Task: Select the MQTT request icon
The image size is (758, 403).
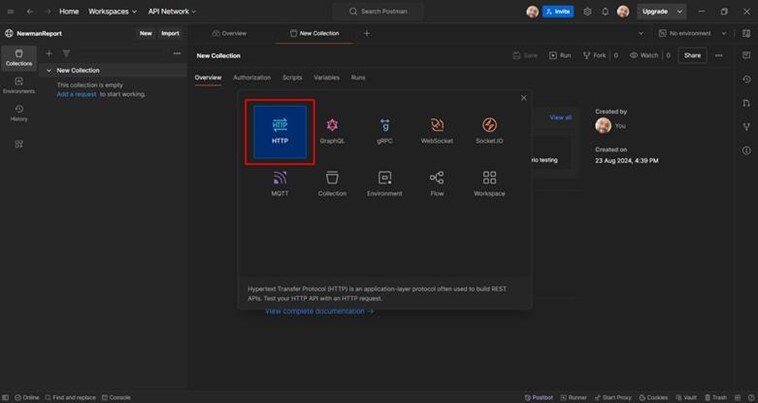Action: pyautogui.click(x=279, y=182)
